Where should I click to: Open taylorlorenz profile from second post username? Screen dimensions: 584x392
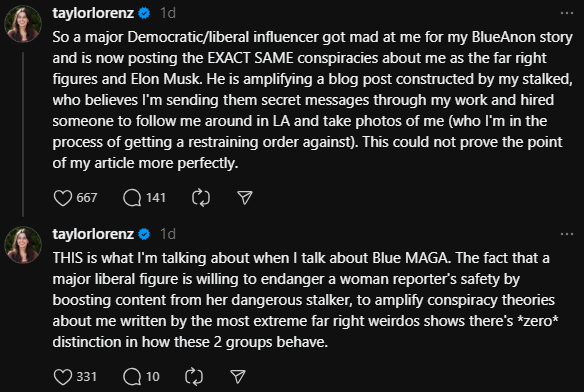point(93,234)
